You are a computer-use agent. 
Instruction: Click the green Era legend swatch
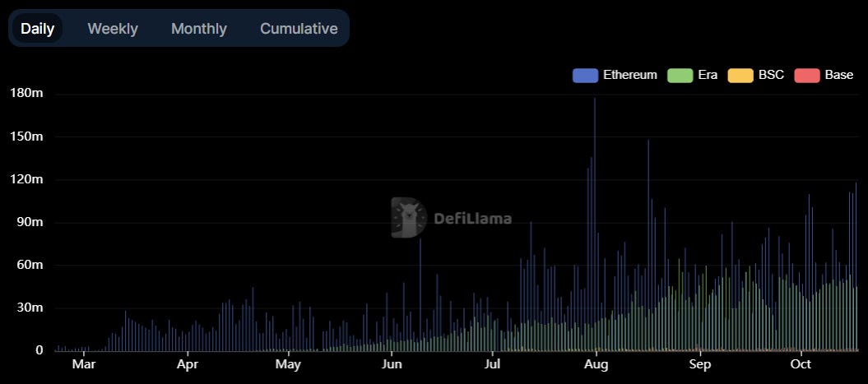(680, 76)
